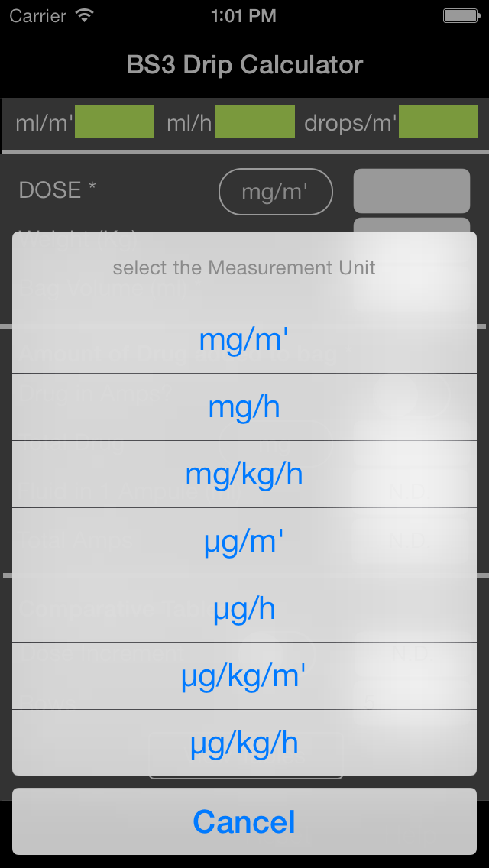Screen dimensions: 489x868
Task: Select mg/m' from the unit list
Action: (x=244, y=340)
